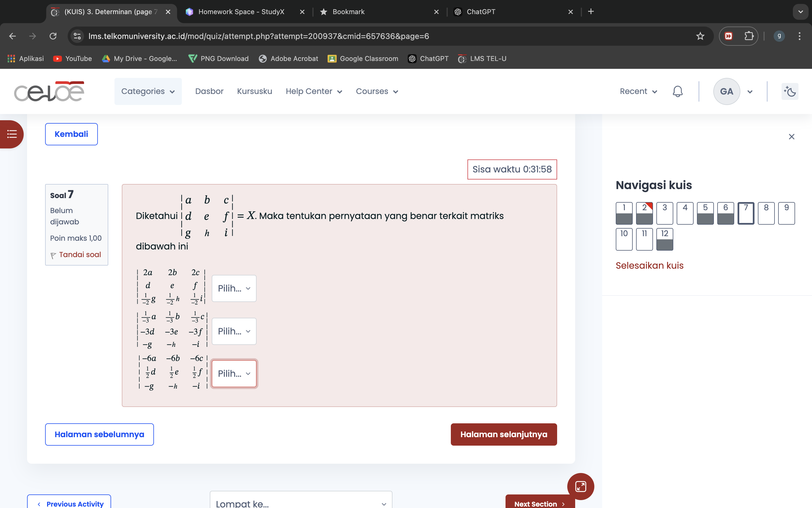Click the browser forward arrow
This screenshot has width=812, height=508.
[x=32, y=36]
